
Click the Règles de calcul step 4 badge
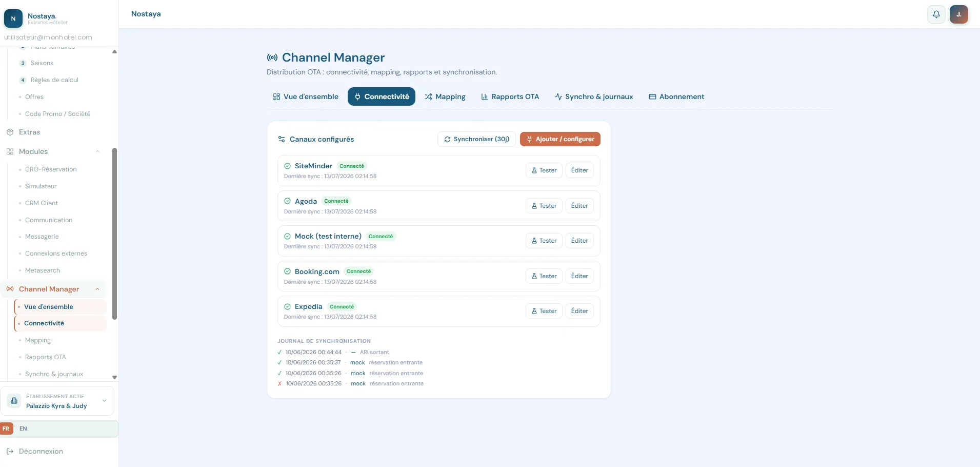(23, 80)
